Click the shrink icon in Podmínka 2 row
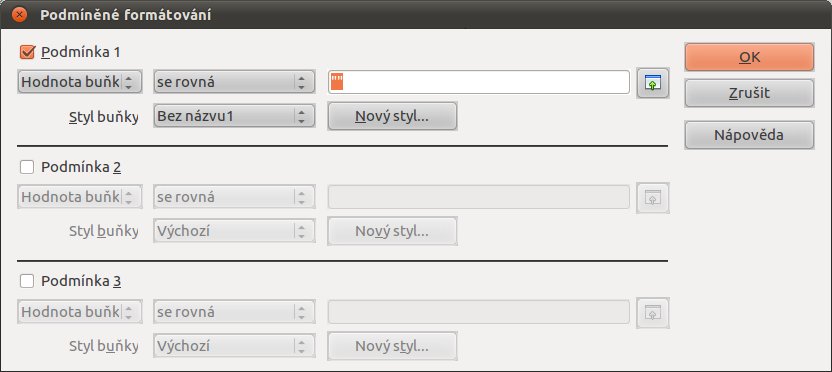This screenshot has width=832, height=372. 653,198
